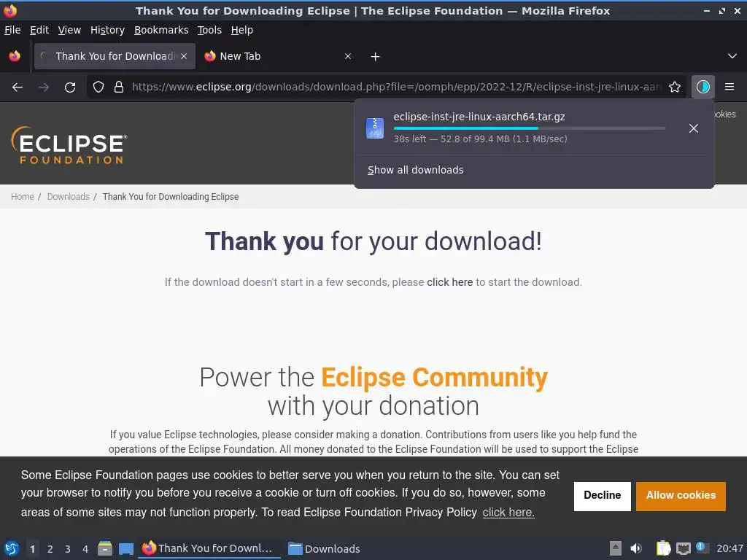Open the Downloads folder taskbar window
This screenshot has height=560, width=747.
coord(325,548)
